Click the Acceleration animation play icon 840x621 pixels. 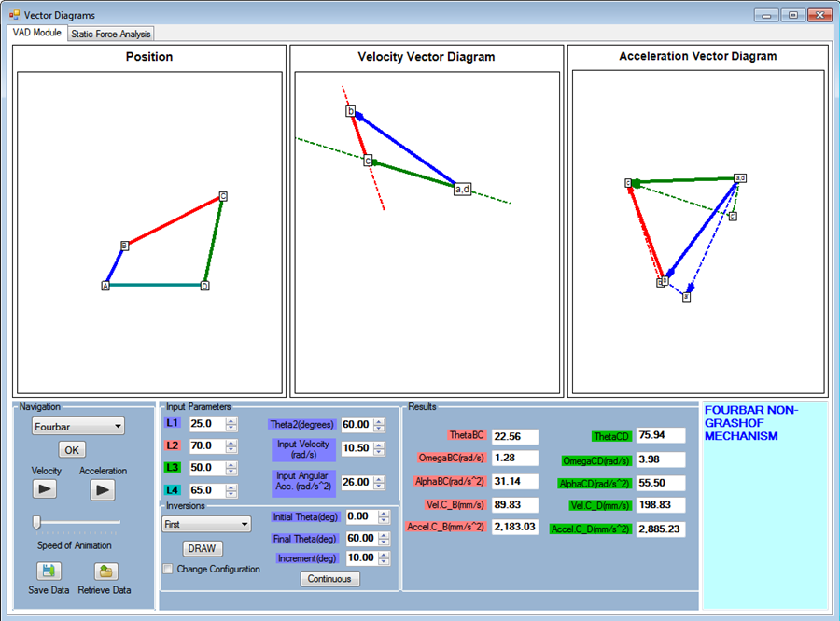(x=102, y=488)
